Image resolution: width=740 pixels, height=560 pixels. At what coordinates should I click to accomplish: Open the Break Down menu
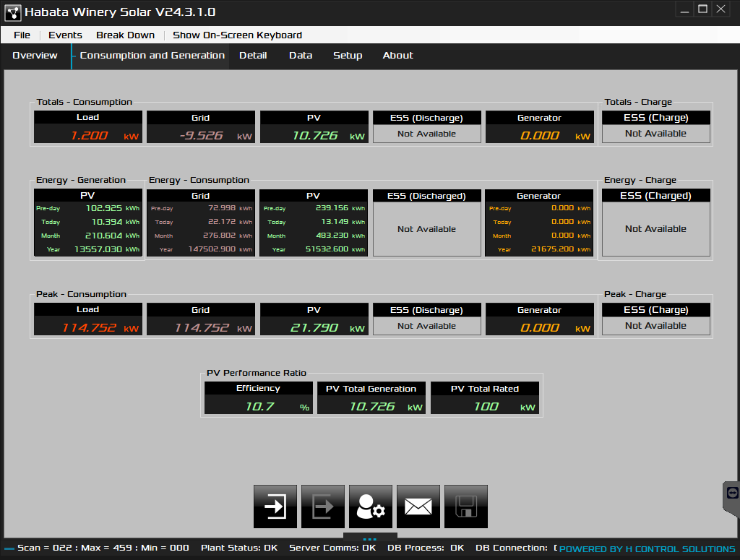125,35
